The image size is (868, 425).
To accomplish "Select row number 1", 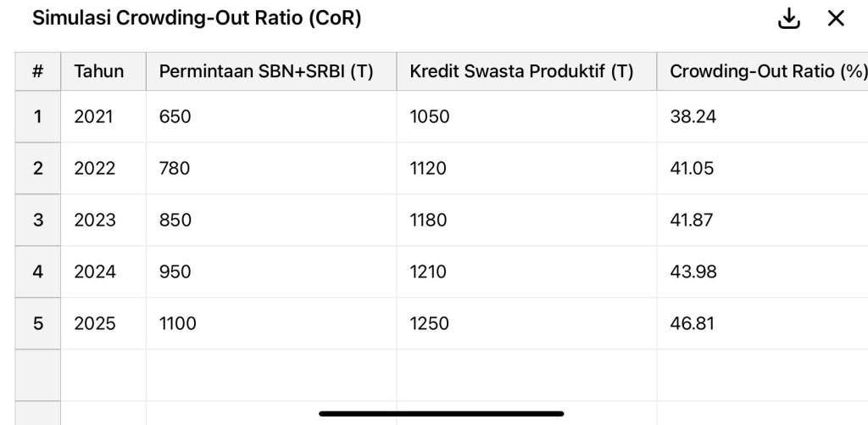I will pyautogui.click(x=37, y=117).
